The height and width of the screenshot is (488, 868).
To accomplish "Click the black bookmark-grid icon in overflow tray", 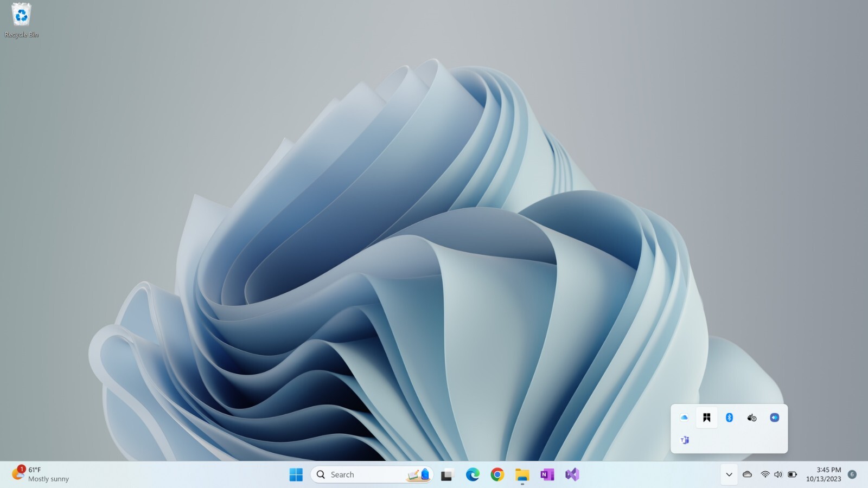I will click(x=707, y=418).
